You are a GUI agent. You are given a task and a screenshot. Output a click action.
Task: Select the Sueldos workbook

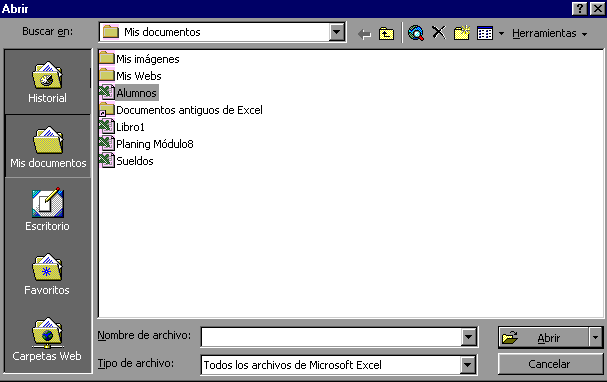point(126,161)
